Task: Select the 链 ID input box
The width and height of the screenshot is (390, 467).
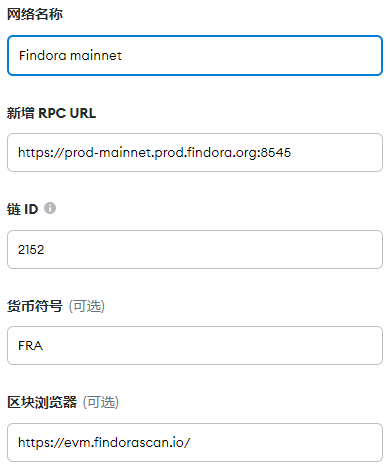Action: (195, 249)
